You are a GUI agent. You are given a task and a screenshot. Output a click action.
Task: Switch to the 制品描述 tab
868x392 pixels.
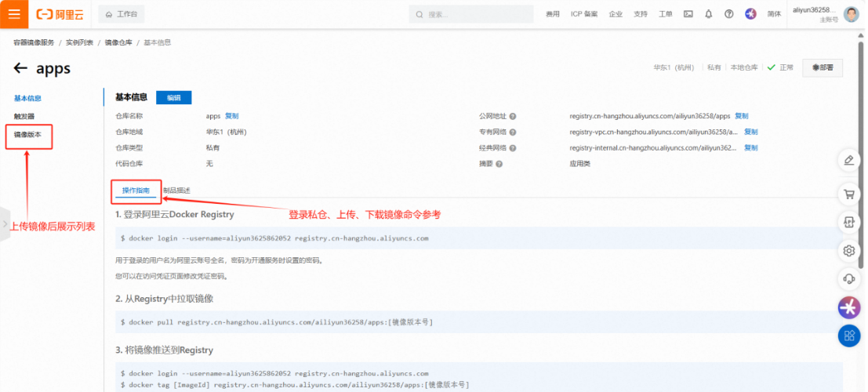pos(176,191)
